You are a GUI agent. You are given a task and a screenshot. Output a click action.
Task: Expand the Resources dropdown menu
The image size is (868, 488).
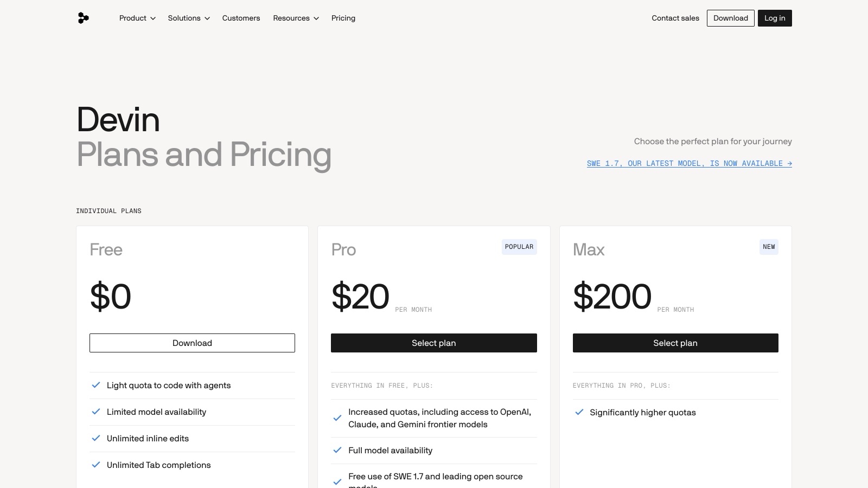point(296,18)
